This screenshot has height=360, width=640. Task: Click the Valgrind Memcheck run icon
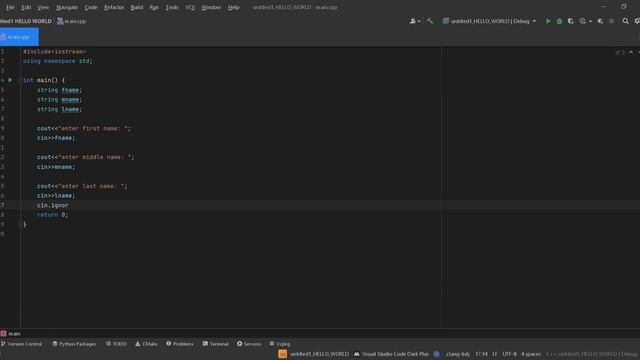click(600, 21)
